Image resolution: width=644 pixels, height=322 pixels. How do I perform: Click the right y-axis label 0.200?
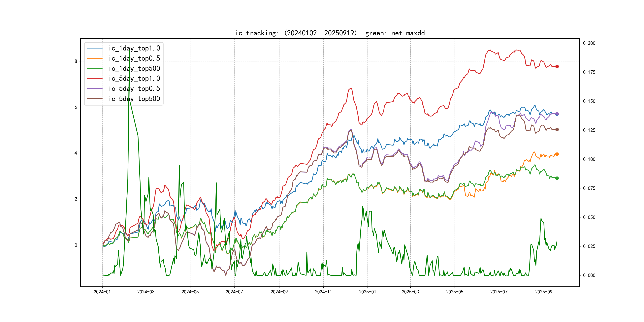coord(589,43)
